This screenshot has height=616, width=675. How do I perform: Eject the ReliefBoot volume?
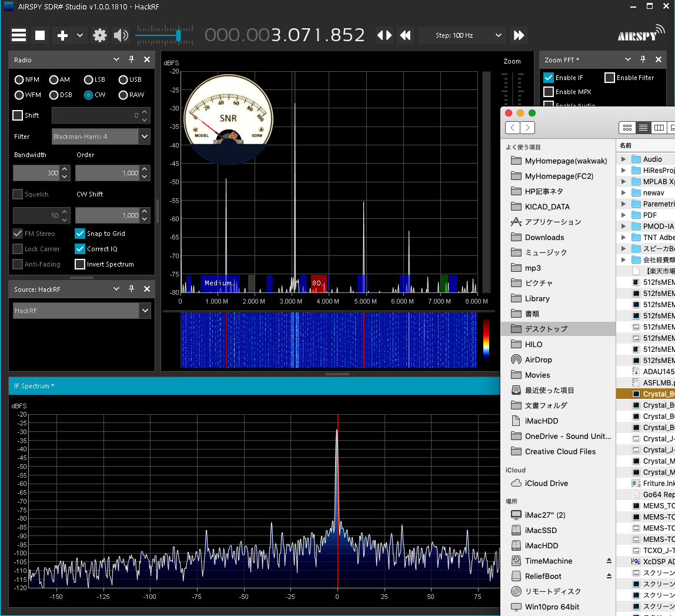pos(609,576)
